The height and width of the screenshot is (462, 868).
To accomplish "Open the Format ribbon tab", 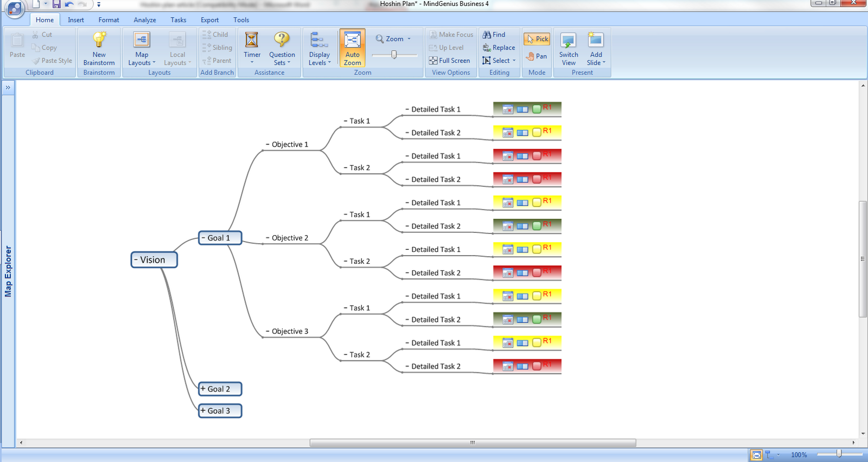I will (x=108, y=20).
